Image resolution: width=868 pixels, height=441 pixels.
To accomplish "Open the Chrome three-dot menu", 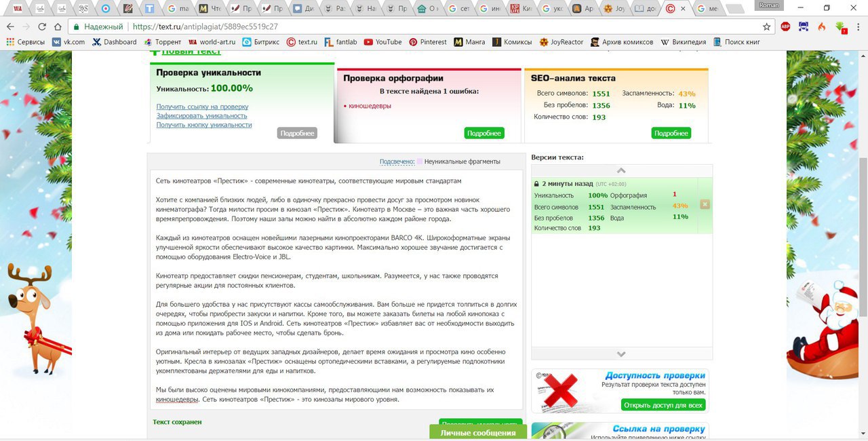I will pos(858,26).
